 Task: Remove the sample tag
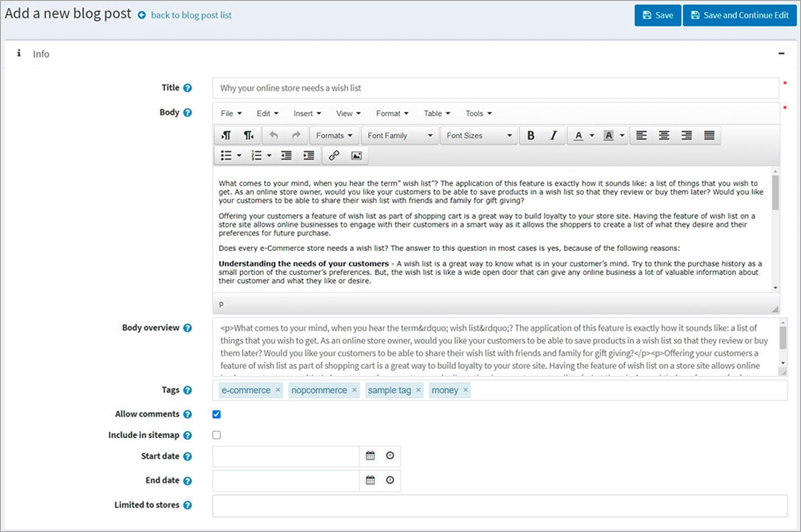coord(419,389)
